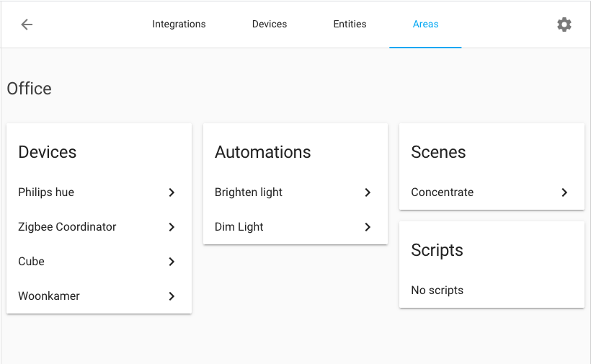Open the Woonkamer device entry
Image resolution: width=591 pixels, height=364 pixels.
[49, 296]
